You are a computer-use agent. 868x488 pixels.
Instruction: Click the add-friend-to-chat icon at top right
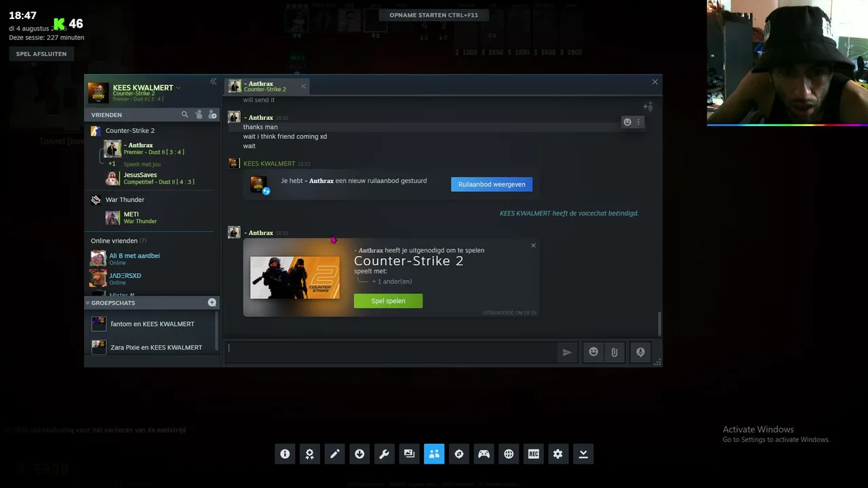pos(648,106)
